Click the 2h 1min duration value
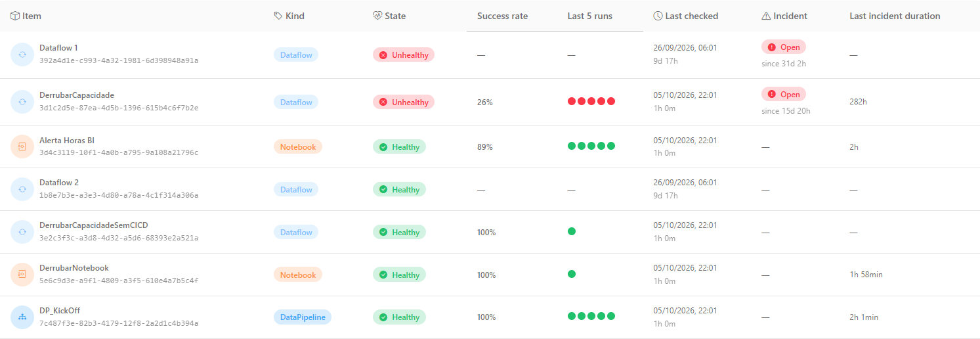Viewport: 980px width, 339px height. tap(864, 317)
